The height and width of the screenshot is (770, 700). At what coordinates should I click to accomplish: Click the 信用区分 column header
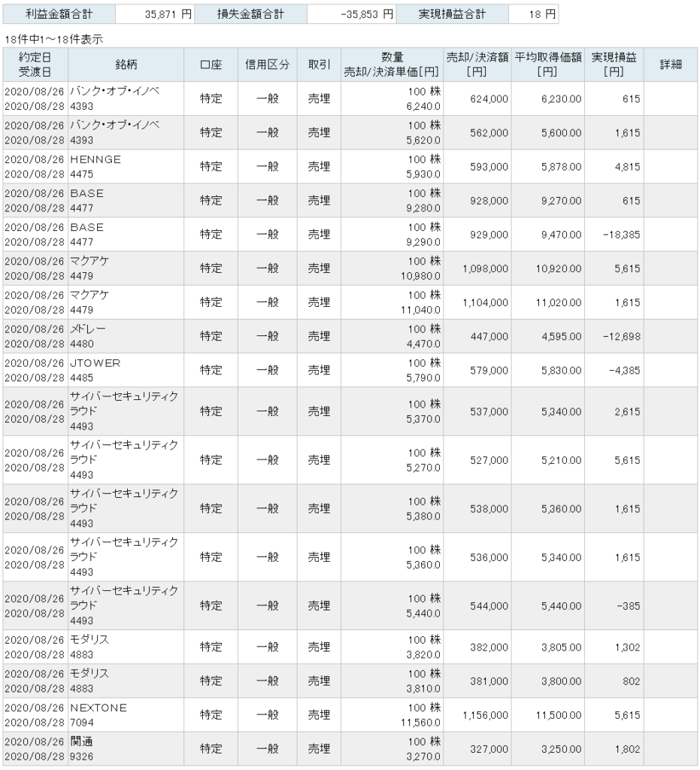267,65
